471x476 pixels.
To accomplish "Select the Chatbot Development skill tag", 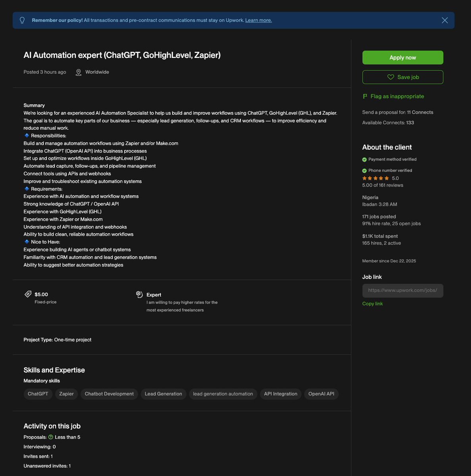I will (x=109, y=394).
